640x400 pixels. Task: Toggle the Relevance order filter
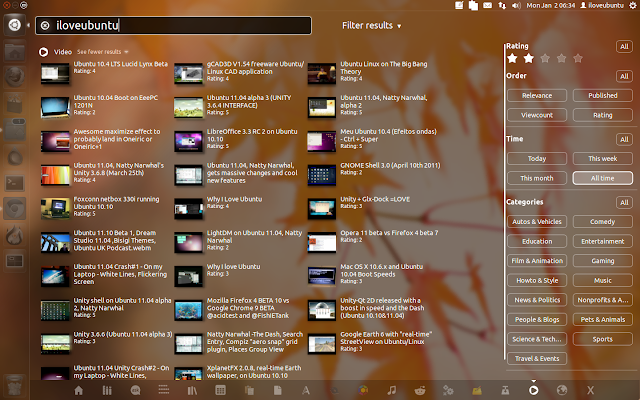537,96
